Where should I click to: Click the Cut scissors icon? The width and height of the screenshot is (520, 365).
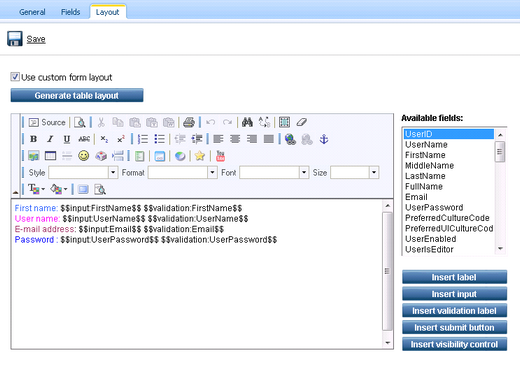coord(101,122)
